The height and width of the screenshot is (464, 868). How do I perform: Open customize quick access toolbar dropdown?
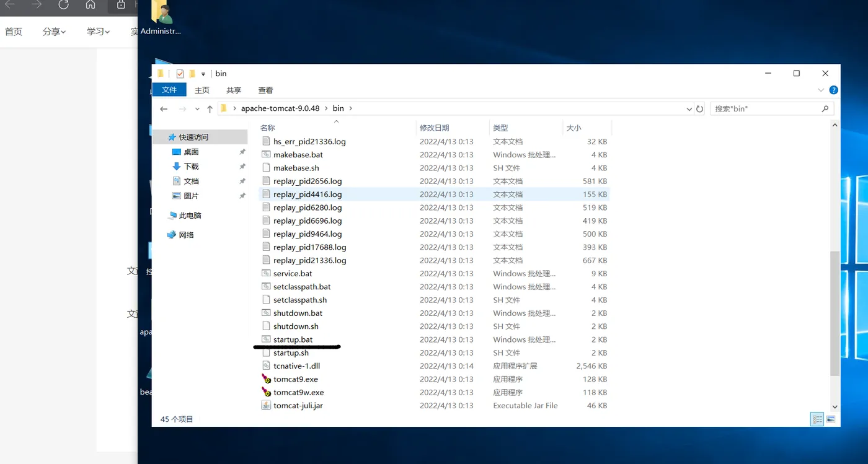point(203,74)
